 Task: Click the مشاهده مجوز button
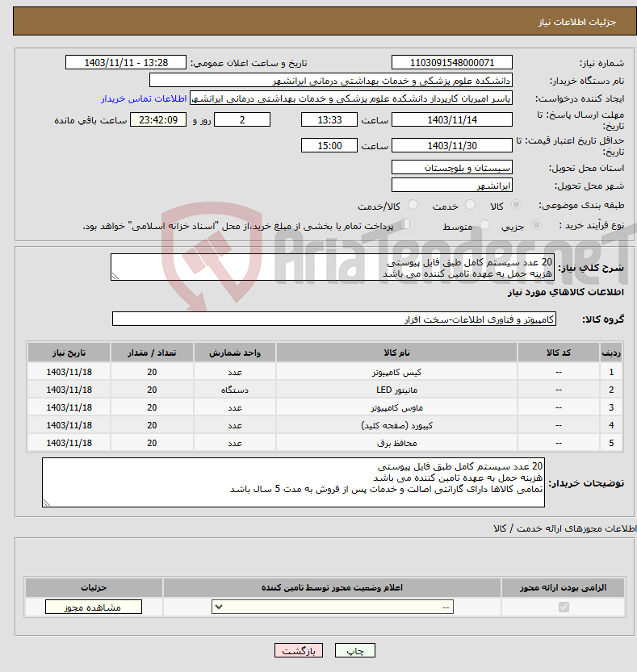[94, 607]
